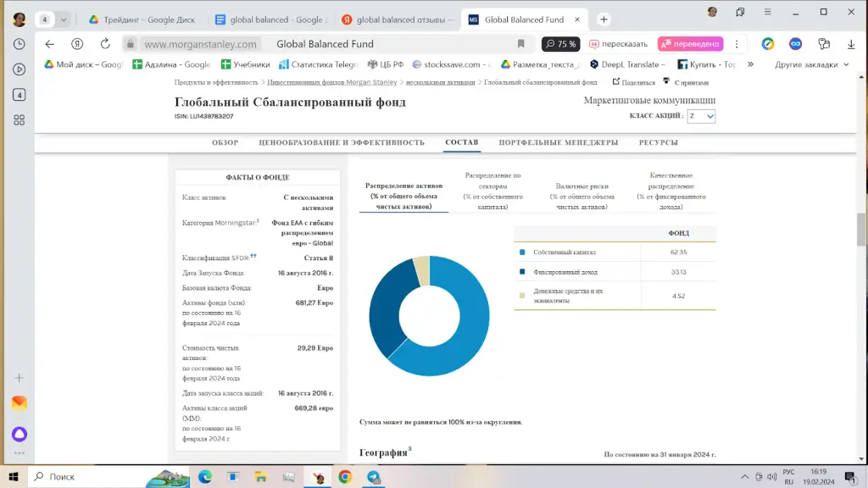Screen dimensions: 868x488
Task: Click the переведено translation button
Action: coord(690,44)
